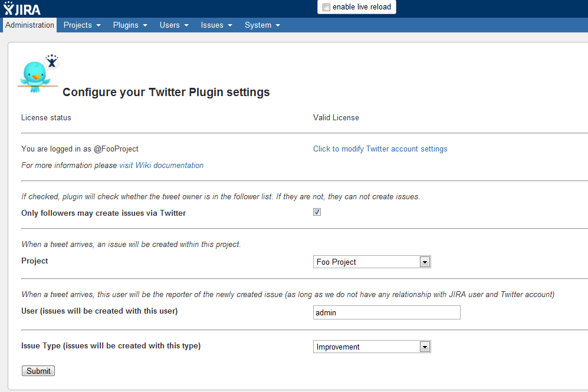Viewport: 588px width, 392px height.
Task: Focus the admin user input field
Action: point(387,312)
